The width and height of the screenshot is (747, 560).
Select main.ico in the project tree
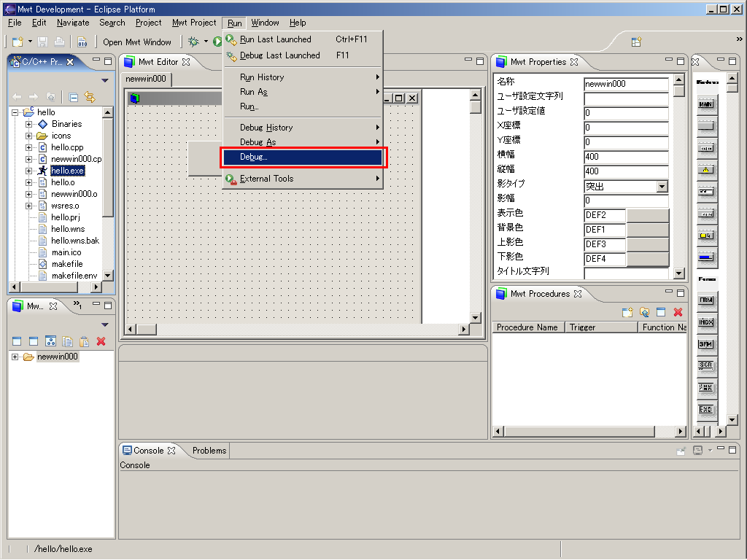[x=66, y=252]
